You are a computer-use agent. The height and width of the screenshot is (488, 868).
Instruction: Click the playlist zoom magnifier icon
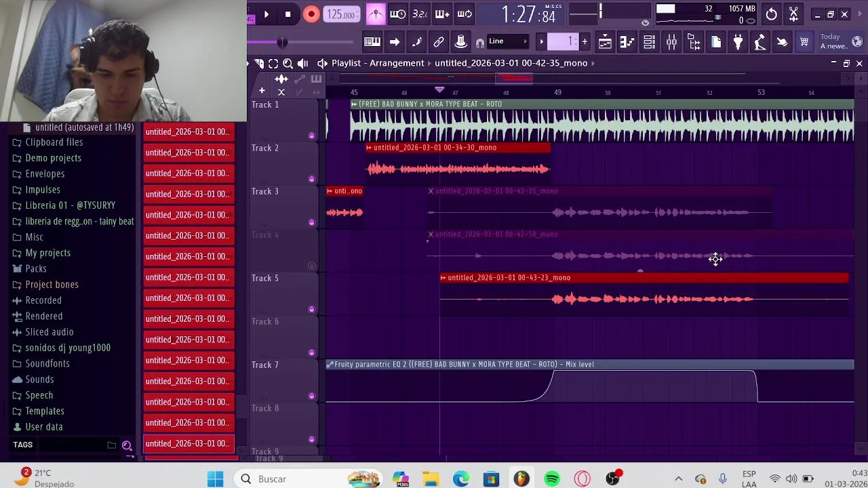tap(288, 63)
